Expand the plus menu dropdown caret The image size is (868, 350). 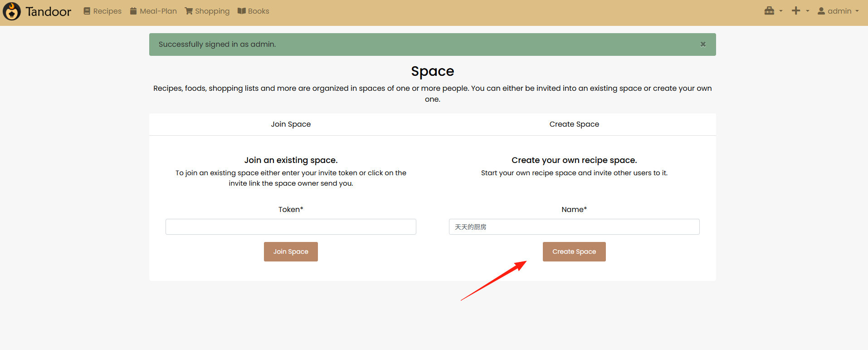[808, 11]
